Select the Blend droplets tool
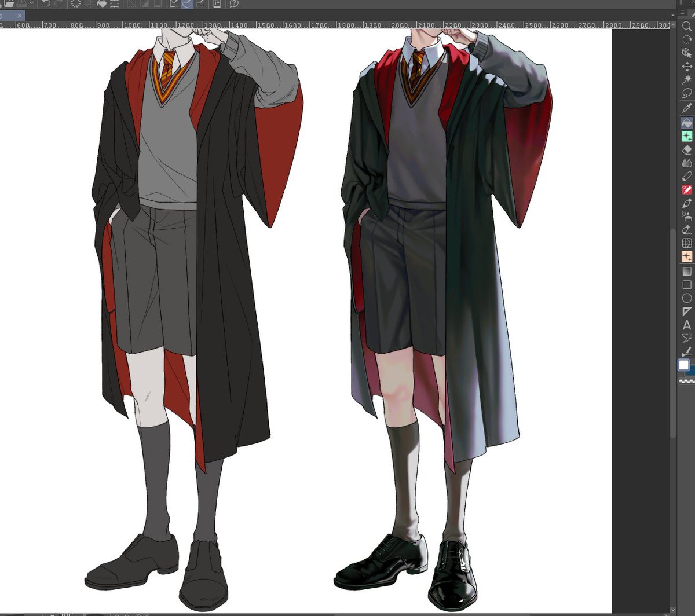Viewport: 695px width, 616px height. (x=687, y=163)
